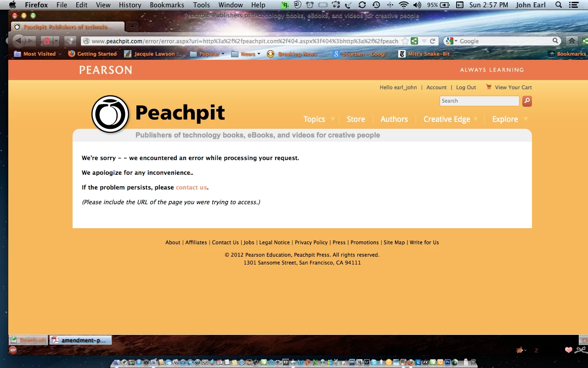Click the orange site search magnifier button
The image size is (588, 368).
[527, 101]
